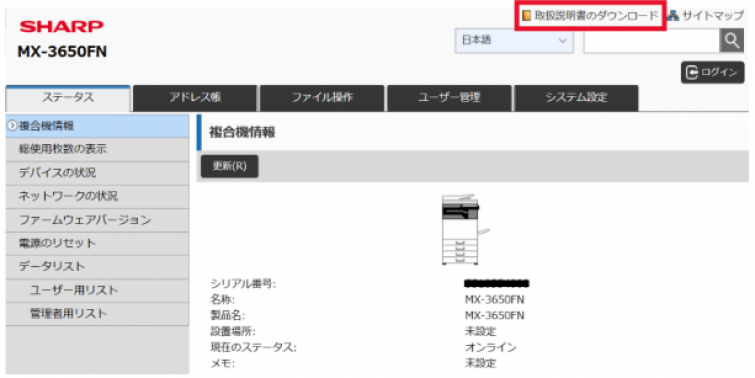Click the dropdown chevron on language selector

pos(562,40)
